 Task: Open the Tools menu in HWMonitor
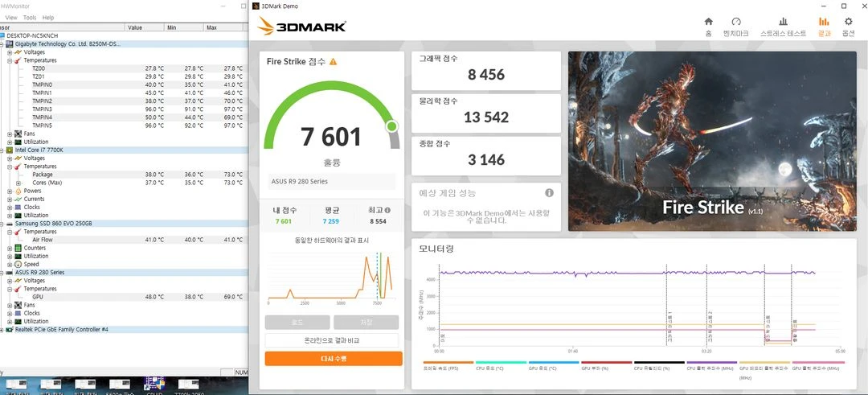point(30,18)
